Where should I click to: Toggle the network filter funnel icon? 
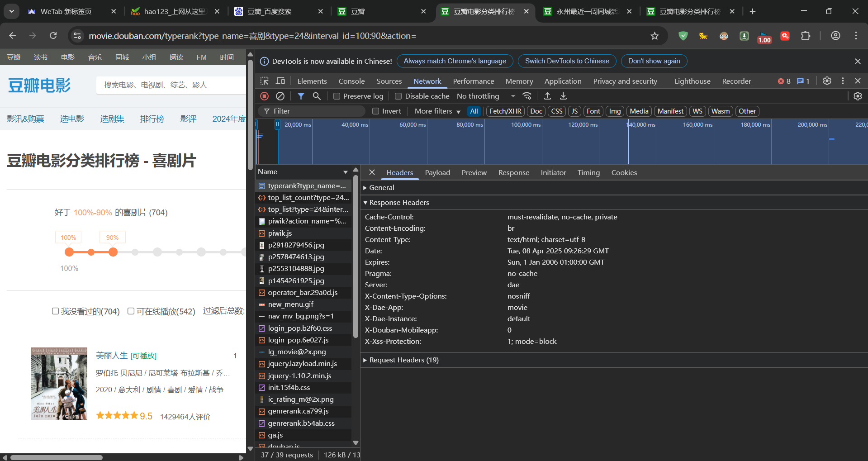point(301,96)
